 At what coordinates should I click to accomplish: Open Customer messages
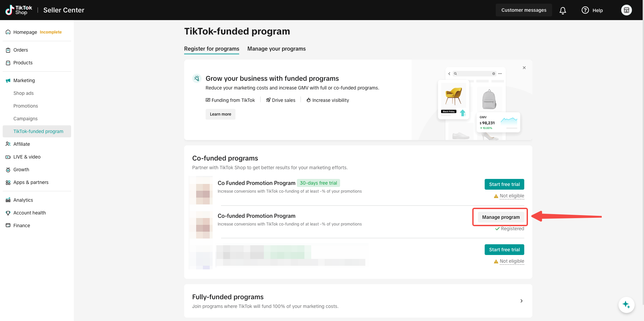point(524,10)
